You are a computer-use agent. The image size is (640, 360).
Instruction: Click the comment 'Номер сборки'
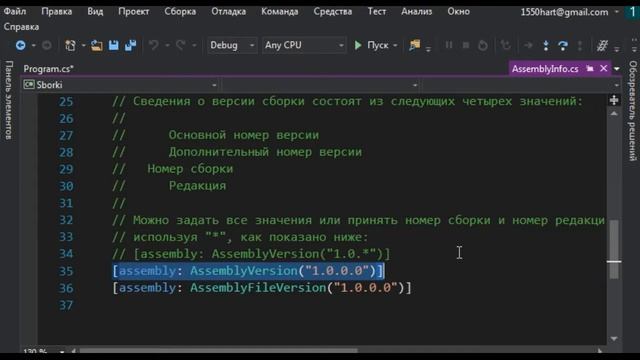(190, 169)
